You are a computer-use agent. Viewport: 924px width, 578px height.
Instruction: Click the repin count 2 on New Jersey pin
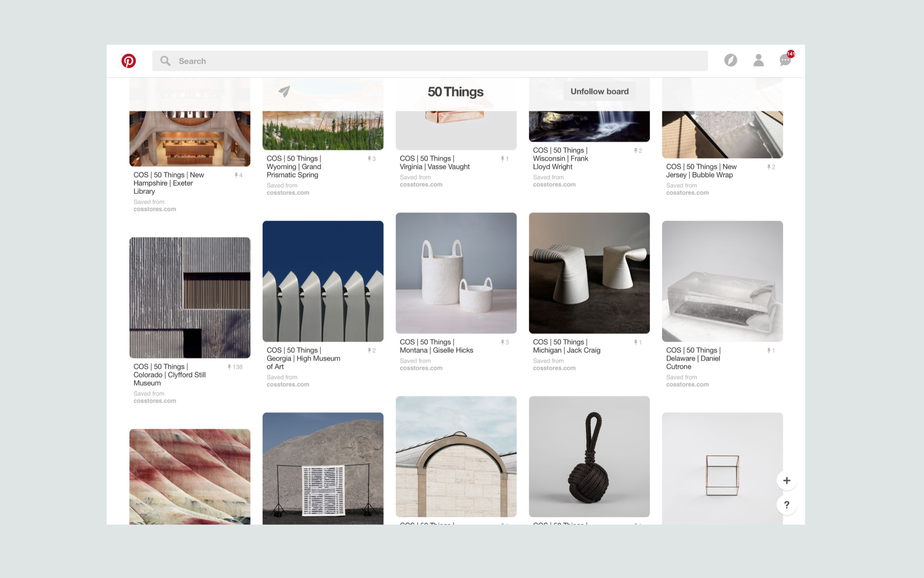pos(771,167)
